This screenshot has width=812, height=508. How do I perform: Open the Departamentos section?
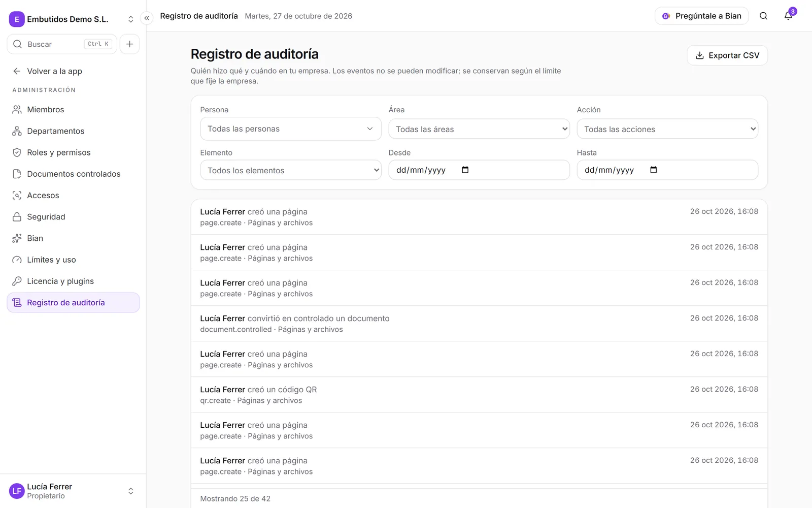[x=73, y=131]
